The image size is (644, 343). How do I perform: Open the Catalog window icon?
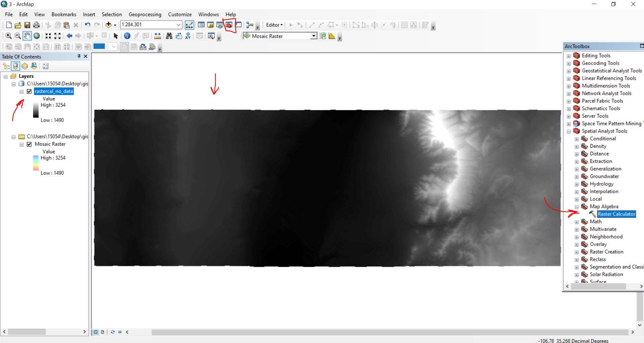point(211,25)
